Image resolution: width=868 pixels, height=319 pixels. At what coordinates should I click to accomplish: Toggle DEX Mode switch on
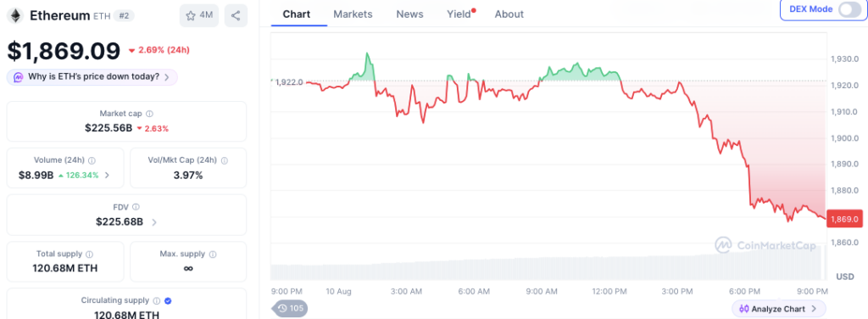click(849, 9)
